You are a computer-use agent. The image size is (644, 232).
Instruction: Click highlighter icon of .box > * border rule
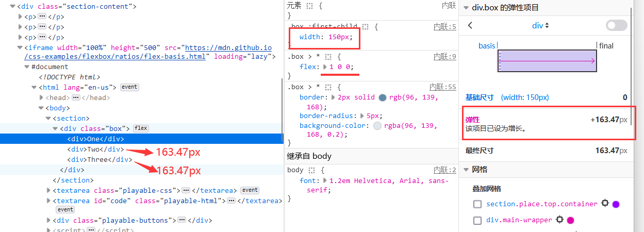pos(328,87)
